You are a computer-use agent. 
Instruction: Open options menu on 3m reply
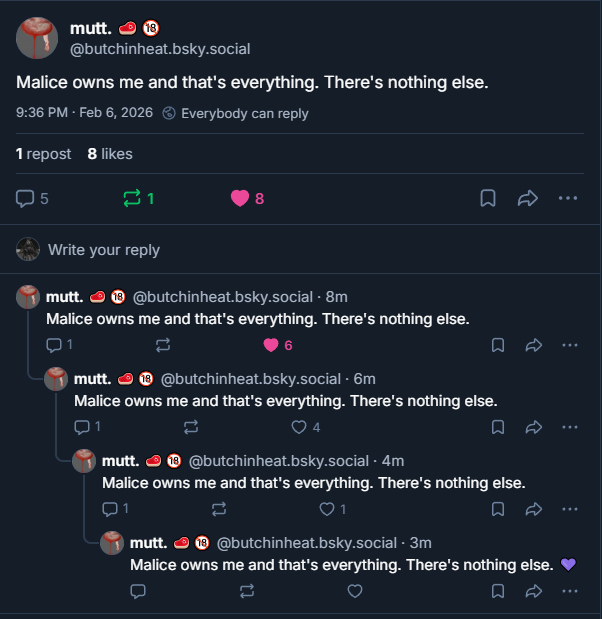click(570, 591)
